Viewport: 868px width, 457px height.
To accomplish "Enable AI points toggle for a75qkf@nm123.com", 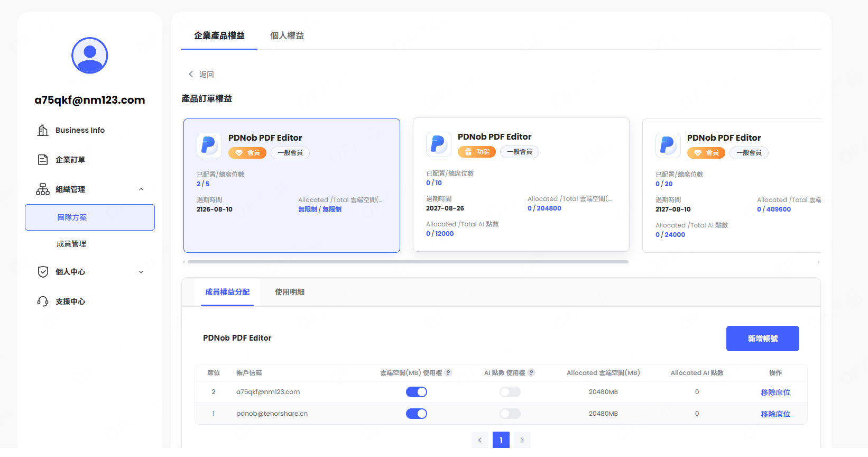I will (510, 392).
